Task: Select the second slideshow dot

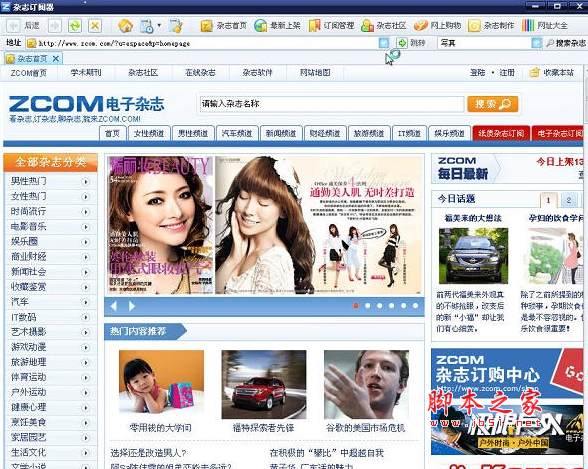Action: [x=368, y=306]
